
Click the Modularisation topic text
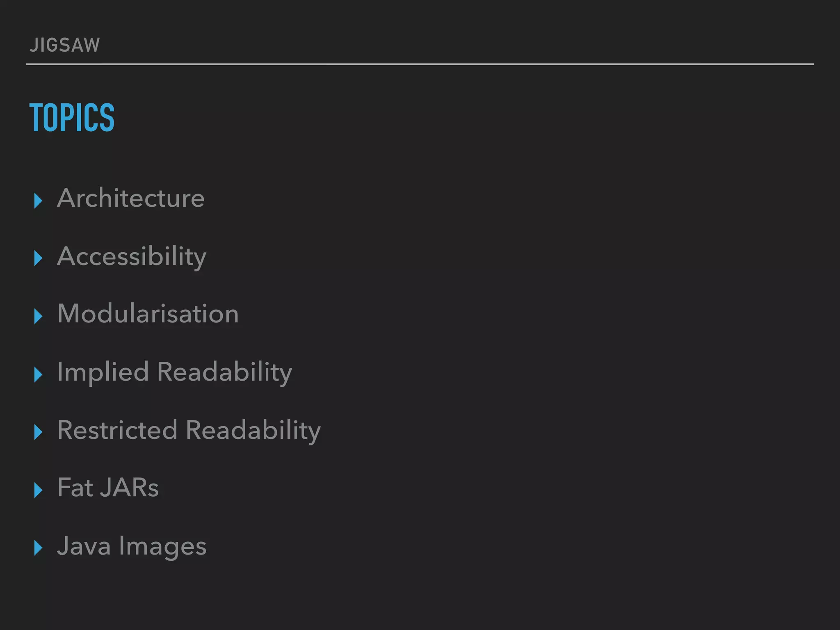pyautogui.click(x=148, y=314)
